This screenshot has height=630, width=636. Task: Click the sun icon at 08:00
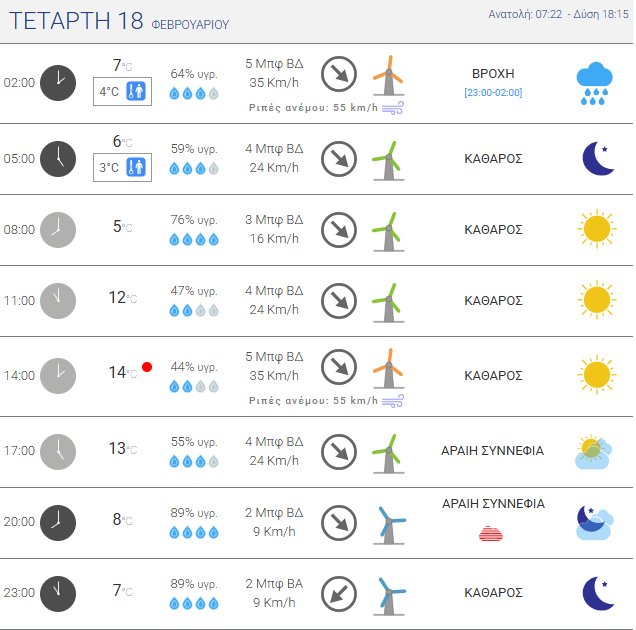pos(596,229)
